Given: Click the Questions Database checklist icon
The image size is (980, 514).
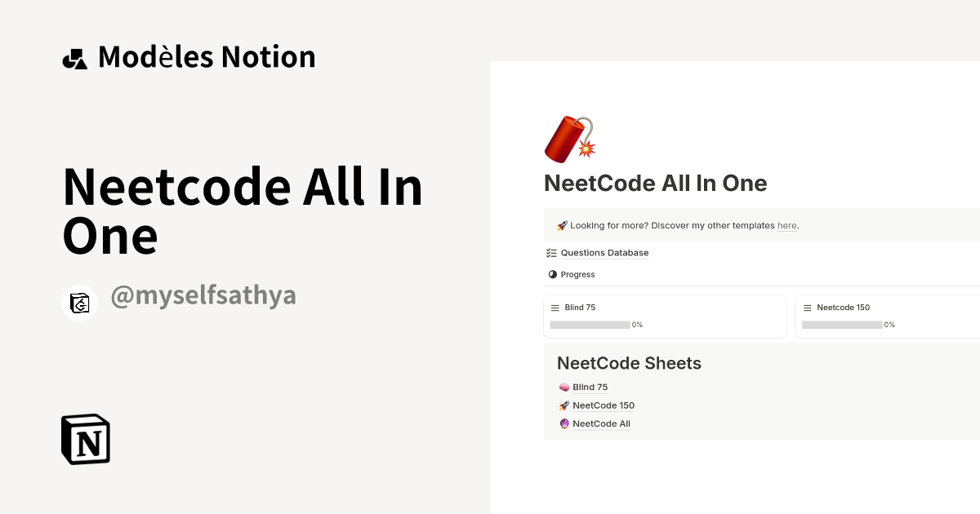Looking at the screenshot, I should [551, 253].
